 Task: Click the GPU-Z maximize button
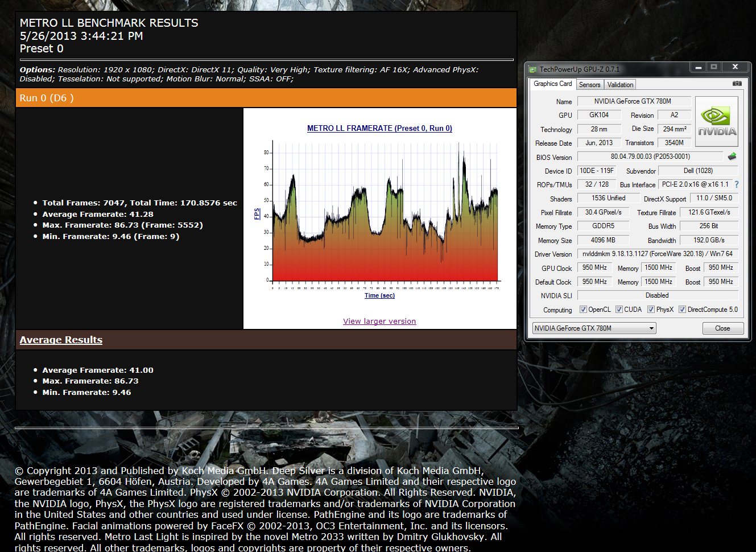click(714, 67)
